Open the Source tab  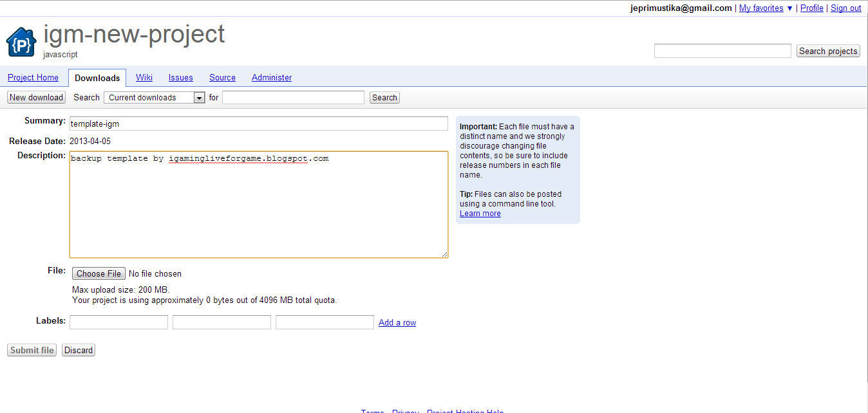click(222, 77)
